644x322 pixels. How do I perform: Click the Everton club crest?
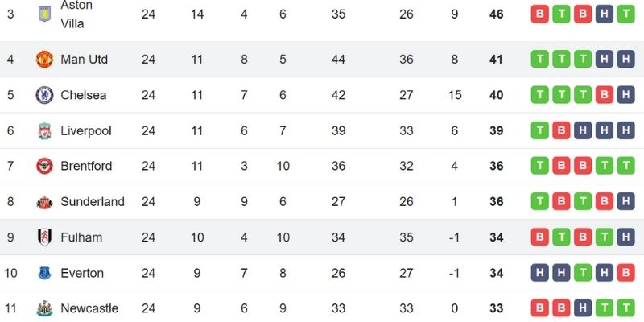(x=43, y=273)
